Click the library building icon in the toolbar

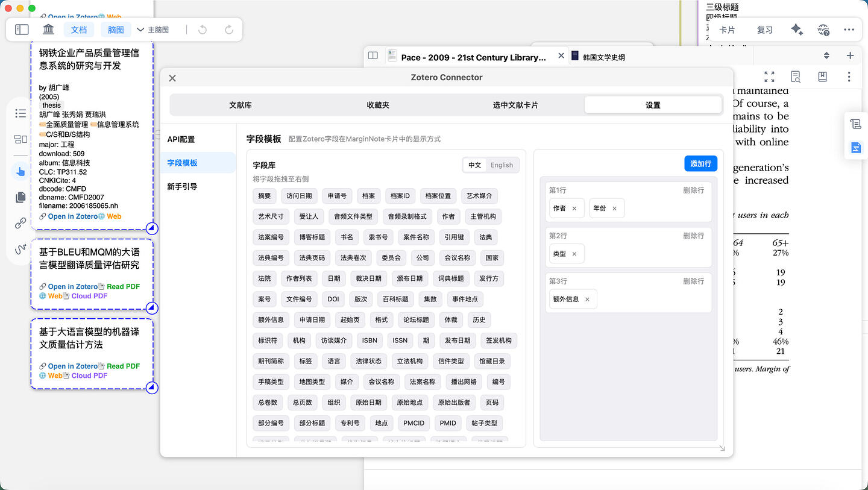[x=48, y=28]
